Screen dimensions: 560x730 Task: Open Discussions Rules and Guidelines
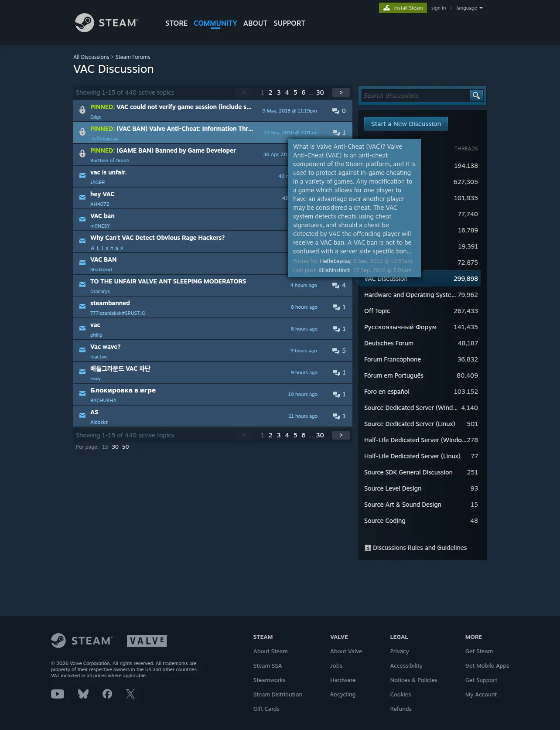pyautogui.click(x=420, y=548)
